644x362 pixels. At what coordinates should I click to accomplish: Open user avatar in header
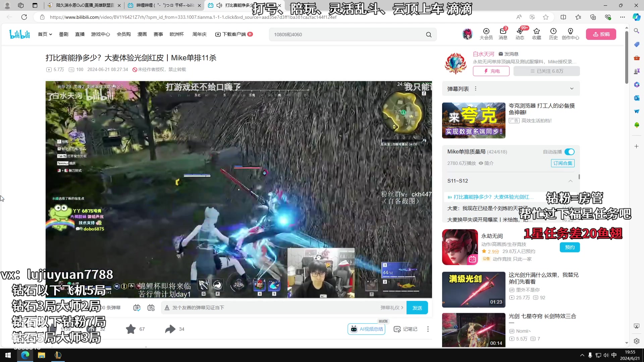click(x=467, y=34)
